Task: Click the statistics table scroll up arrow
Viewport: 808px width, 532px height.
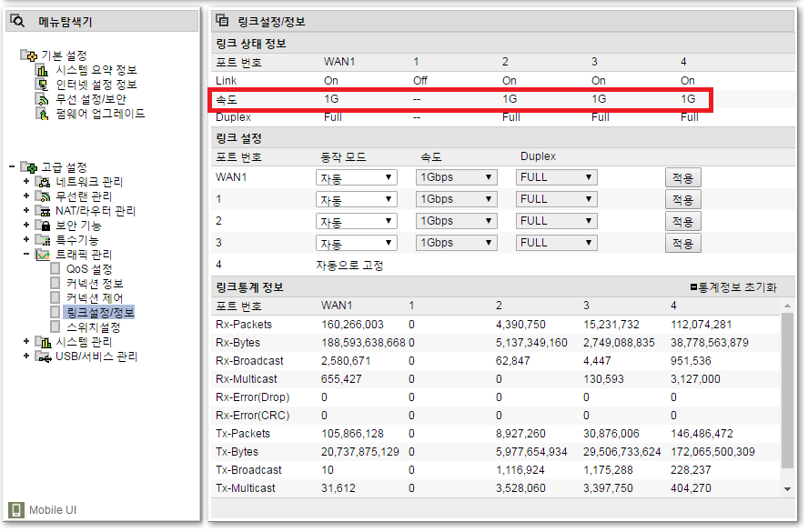Action: pos(787,306)
